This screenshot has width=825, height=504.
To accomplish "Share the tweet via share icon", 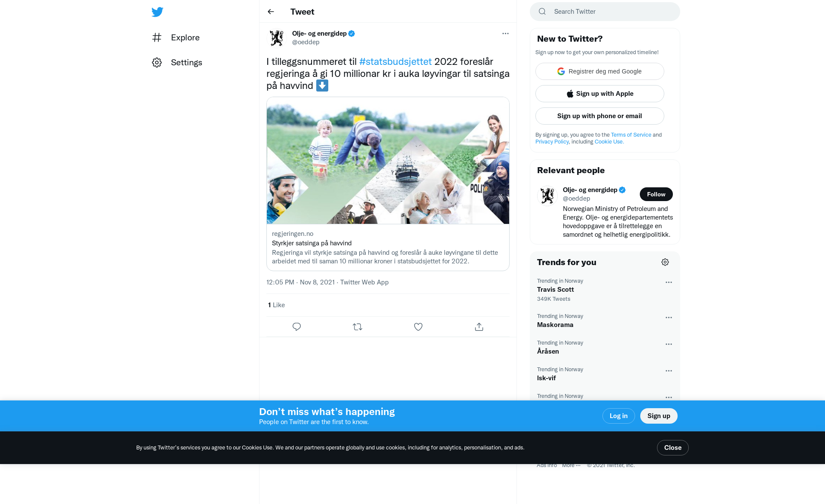I will [479, 327].
